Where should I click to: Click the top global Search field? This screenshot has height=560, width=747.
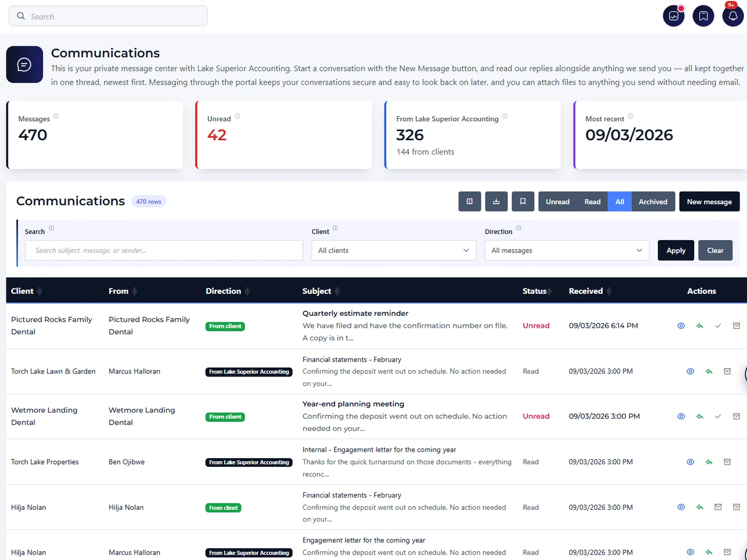[x=108, y=16]
